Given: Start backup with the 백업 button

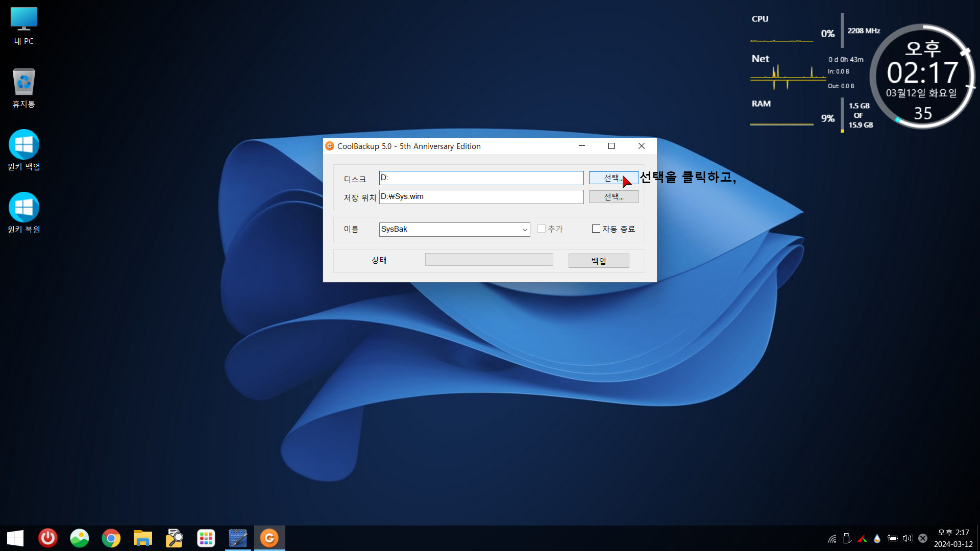Looking at the screenshot, I should [x=599, y=261].
